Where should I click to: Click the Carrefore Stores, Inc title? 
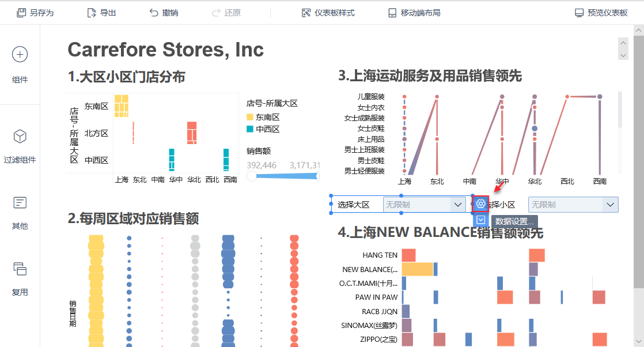pos(165,50)
